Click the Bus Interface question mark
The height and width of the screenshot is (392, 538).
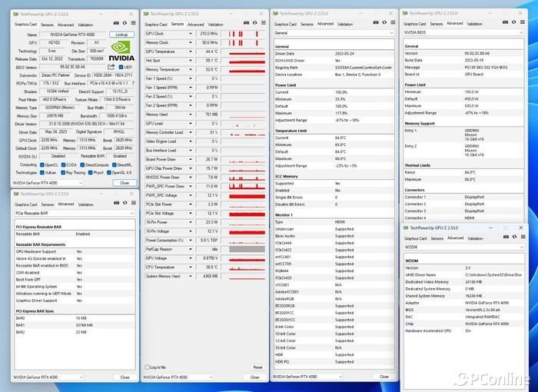point(133,83)
